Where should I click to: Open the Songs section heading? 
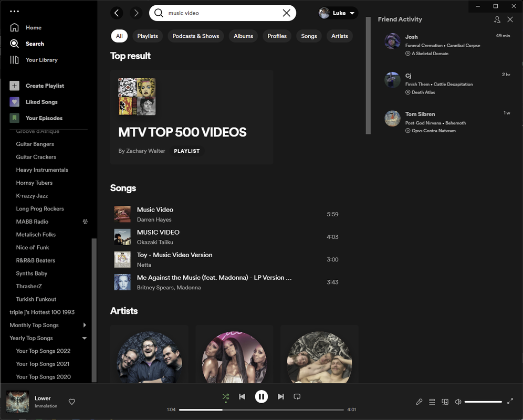(123, 188)
